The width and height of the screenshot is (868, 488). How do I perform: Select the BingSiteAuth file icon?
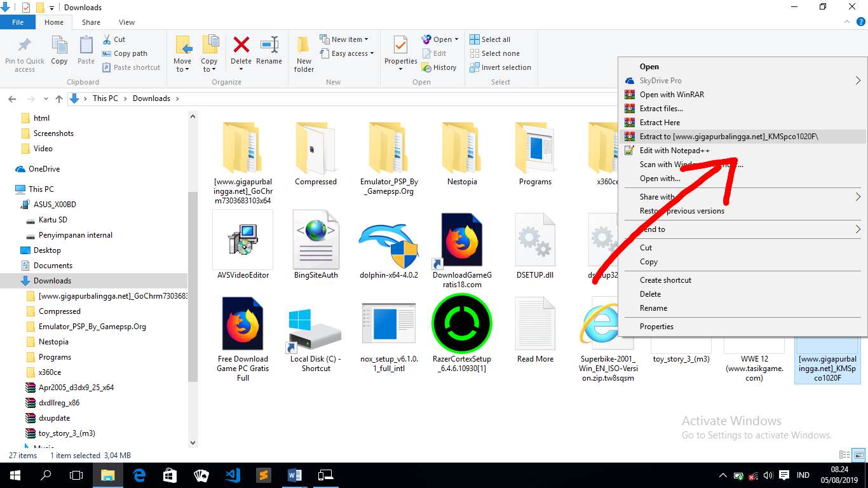[x=316, y=239]
